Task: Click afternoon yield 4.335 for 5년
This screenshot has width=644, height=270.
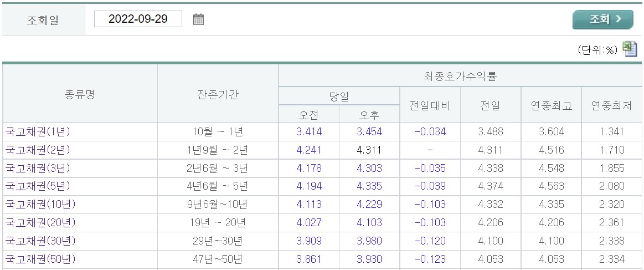Action: [x=369, y=186]
